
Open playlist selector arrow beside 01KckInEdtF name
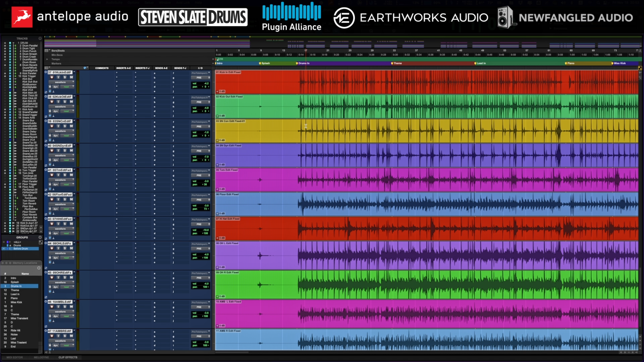74,72
